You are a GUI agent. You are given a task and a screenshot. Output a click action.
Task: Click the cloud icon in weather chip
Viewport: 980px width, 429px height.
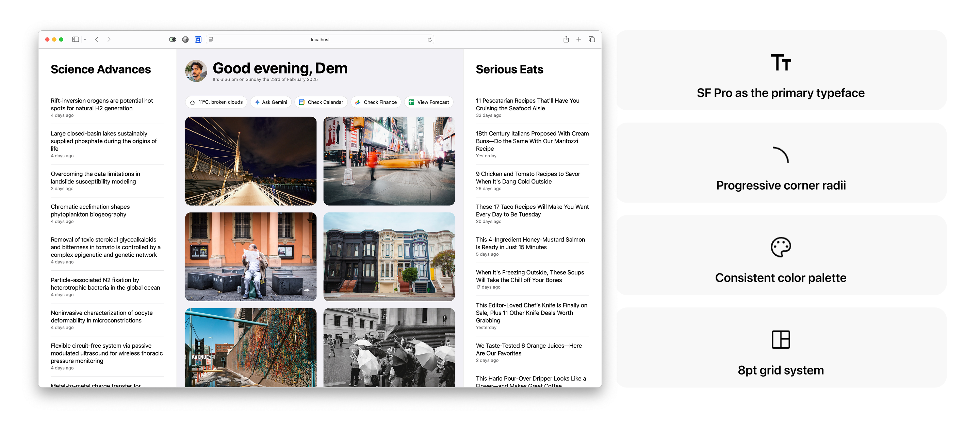click(x=193, y=102)
